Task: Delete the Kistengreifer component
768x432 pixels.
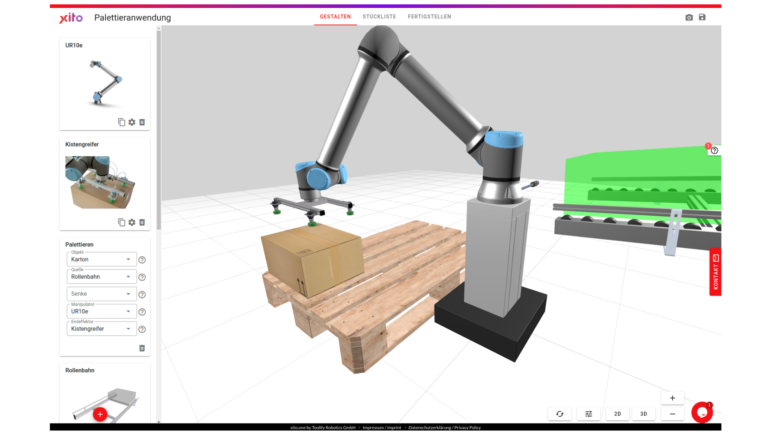Action: (x=142, y=222)
